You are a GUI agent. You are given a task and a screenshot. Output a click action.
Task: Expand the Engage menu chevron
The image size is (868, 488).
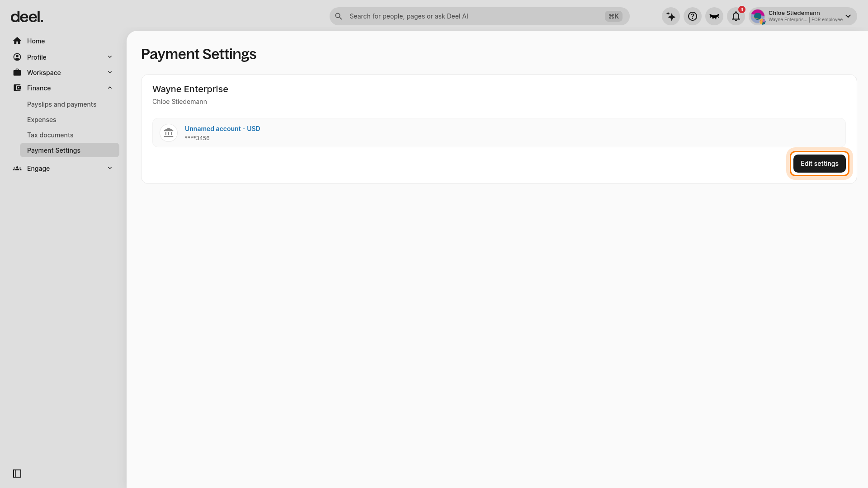pyautogui.click(x=110, y=168)
